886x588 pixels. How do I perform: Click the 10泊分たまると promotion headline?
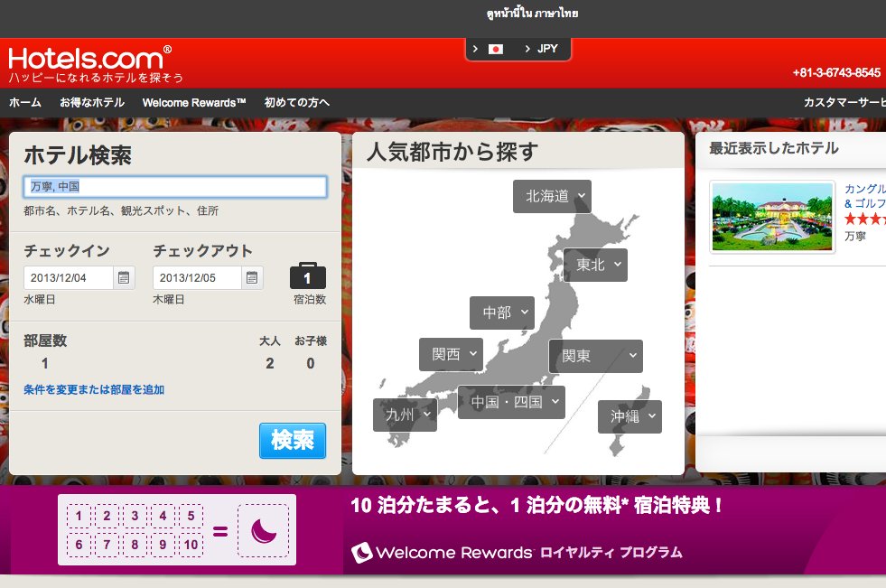(x=536, y=505)
